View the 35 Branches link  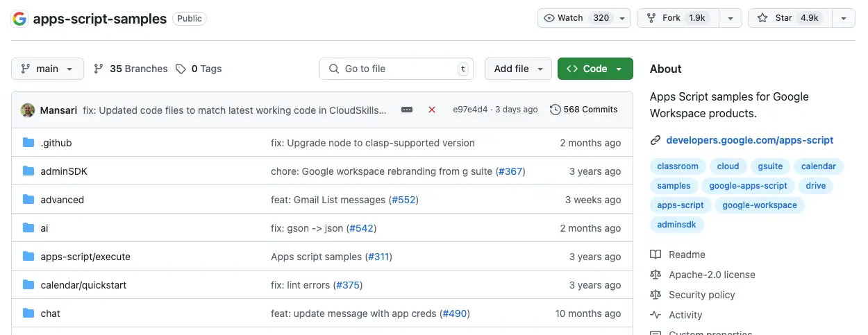point(131,69)
